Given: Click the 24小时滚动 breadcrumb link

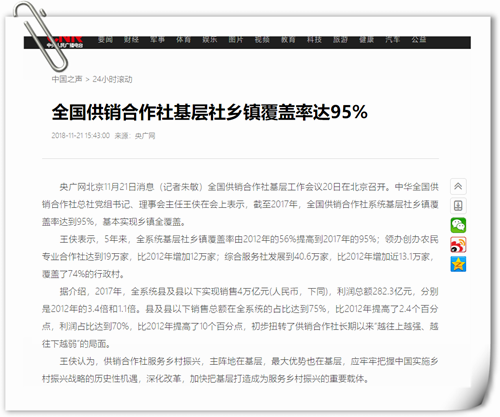Looking at the screenshot, I should pos(112,79).
